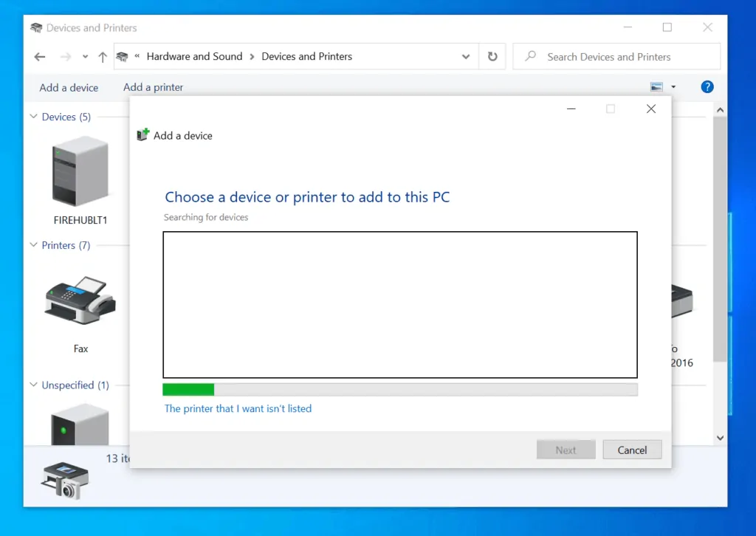Open the printer that I want isn't listed
Screen dimensions: 756x536
coord(238,408)
